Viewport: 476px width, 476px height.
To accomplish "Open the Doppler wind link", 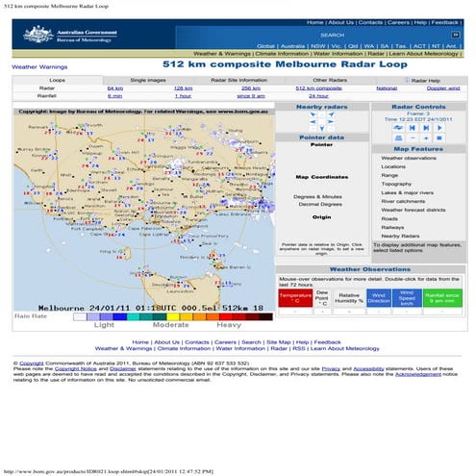I will [x=443, y=88].
